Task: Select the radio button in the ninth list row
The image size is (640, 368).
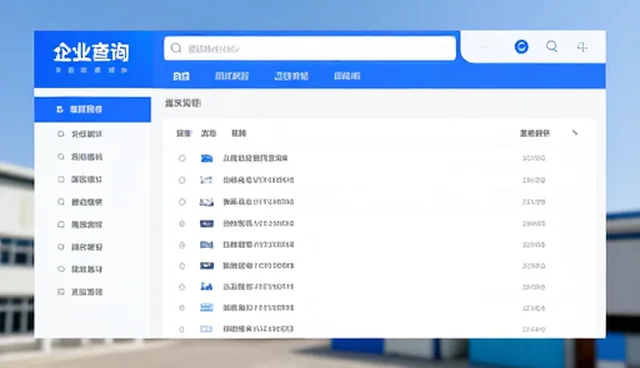Action: click(182, 329)
